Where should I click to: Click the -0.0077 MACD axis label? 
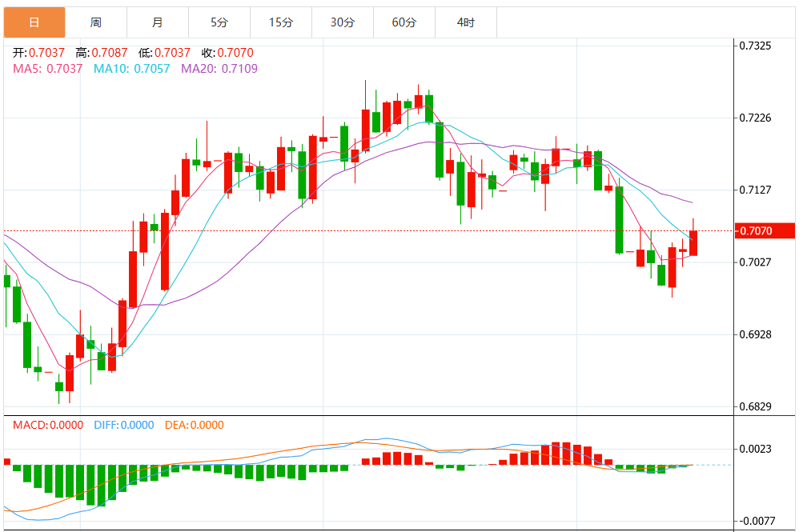(757, 521)
